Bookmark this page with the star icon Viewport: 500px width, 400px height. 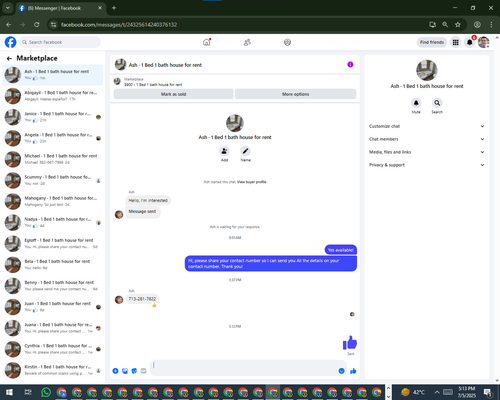458,25
